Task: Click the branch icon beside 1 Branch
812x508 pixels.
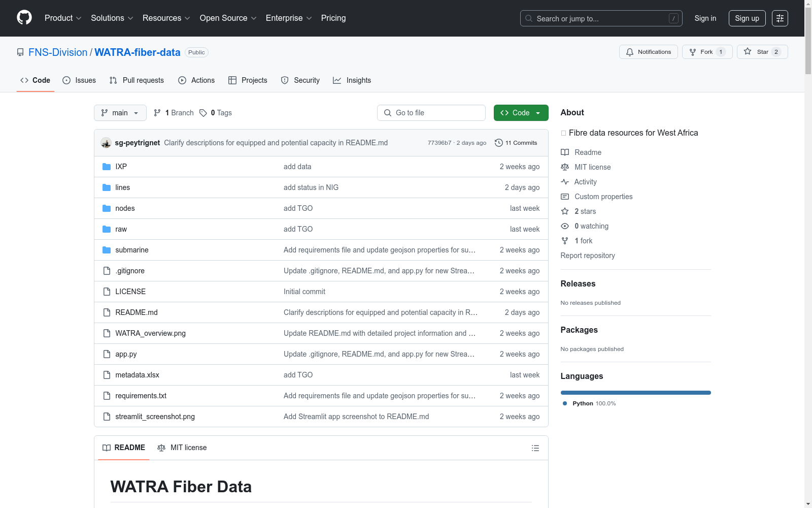Action: point(157,113)
